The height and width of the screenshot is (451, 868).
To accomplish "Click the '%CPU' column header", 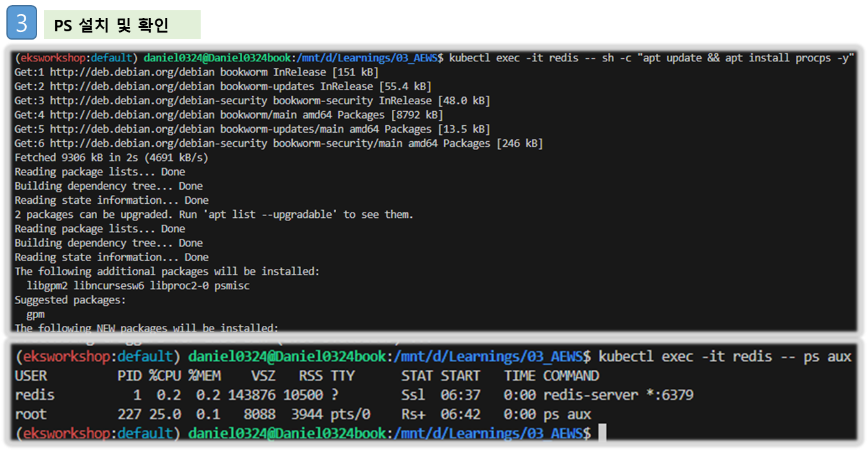I will (x=165, y=376).
